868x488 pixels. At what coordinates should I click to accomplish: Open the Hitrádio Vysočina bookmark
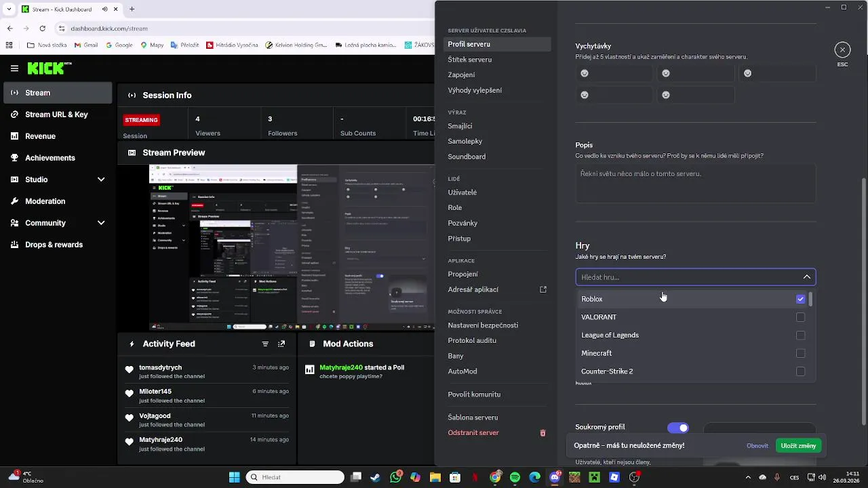click(x=232, y=45)
